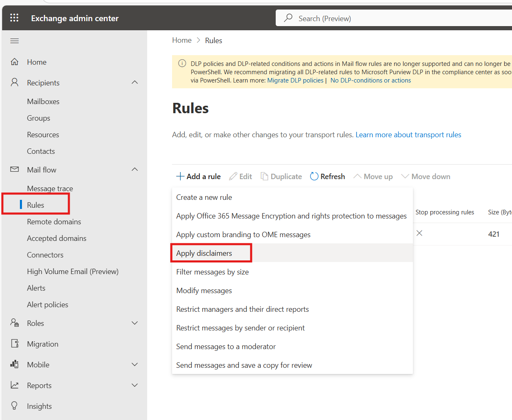Click the Duplicate toolbar button
Screen dimensions: 512x420
(281, 177)
